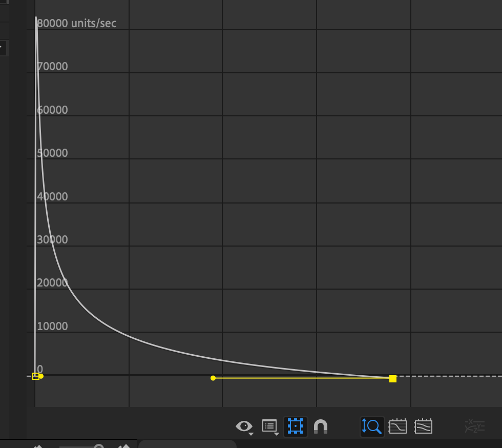
Task: Toggle the Snap magnet button
Action: click(x=321, y=426)
